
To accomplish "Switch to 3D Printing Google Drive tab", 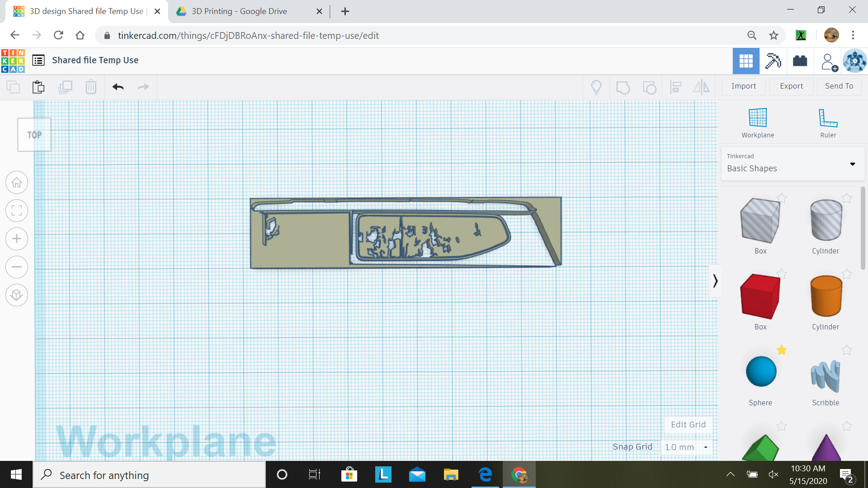I will (240, 11).
